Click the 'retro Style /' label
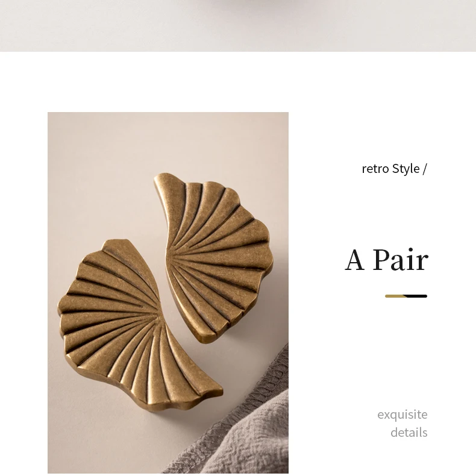The height and width of the screenshot is (476, 476). [x=394, y=169]
